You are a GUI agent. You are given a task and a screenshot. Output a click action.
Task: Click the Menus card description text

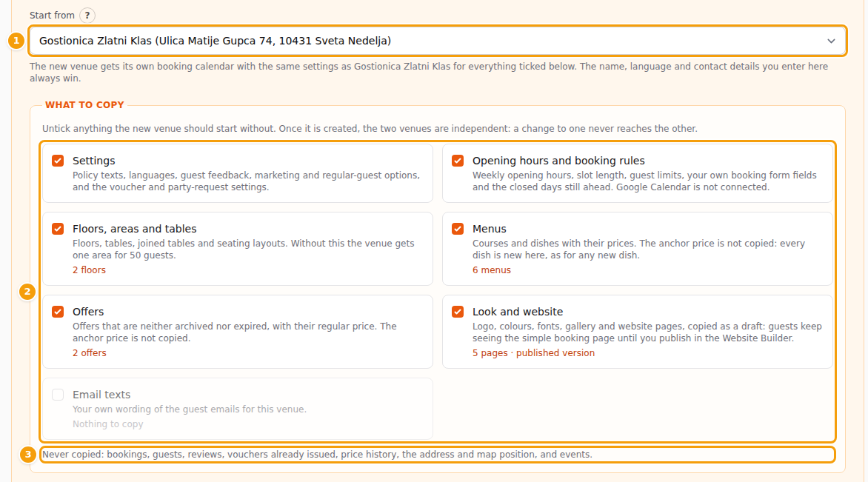[x=639, y=249]
